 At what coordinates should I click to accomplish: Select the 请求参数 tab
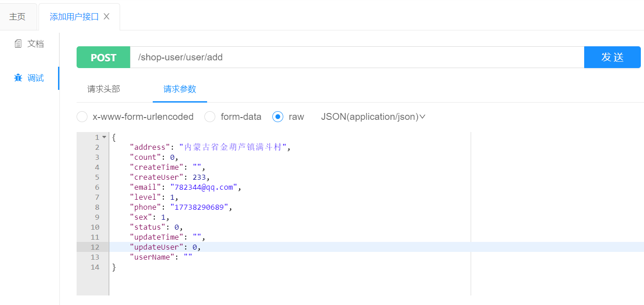coord(180,89)
